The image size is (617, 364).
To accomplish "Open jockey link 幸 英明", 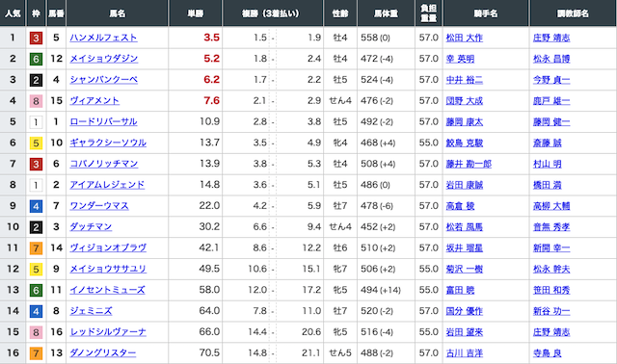I will click(x=460, y=59).
